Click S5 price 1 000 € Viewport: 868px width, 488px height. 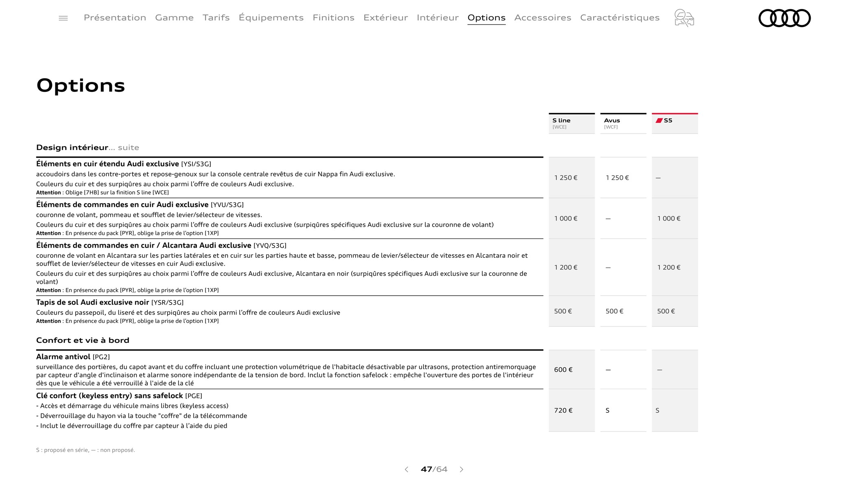point(669,218)
